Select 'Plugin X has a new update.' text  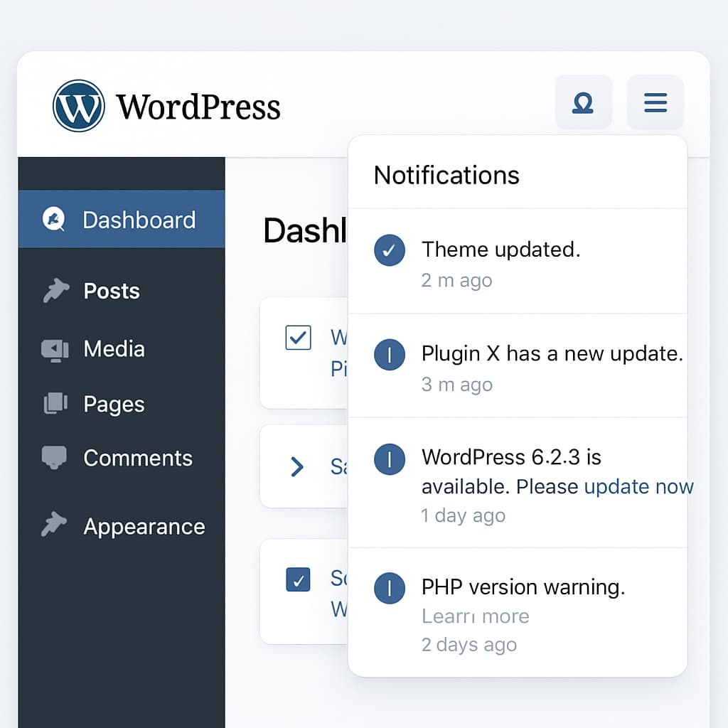[552, 354]
